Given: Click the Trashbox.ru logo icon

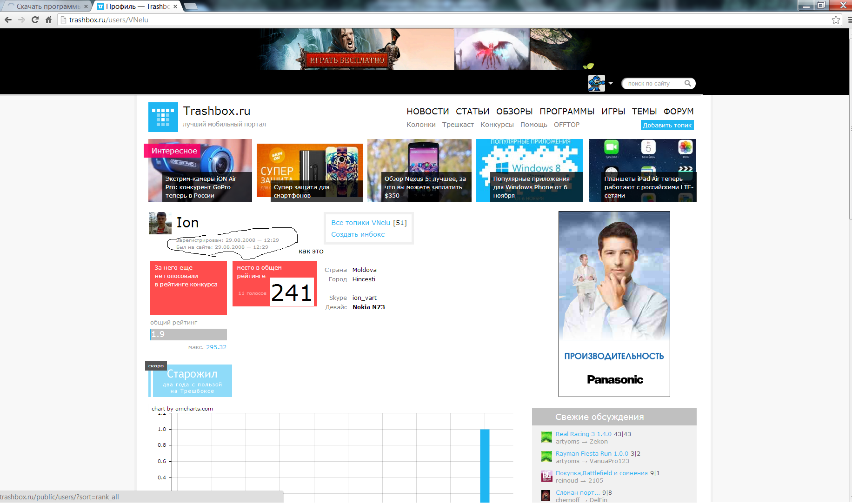Looking at the screenshot, I should tap(163, 117).
